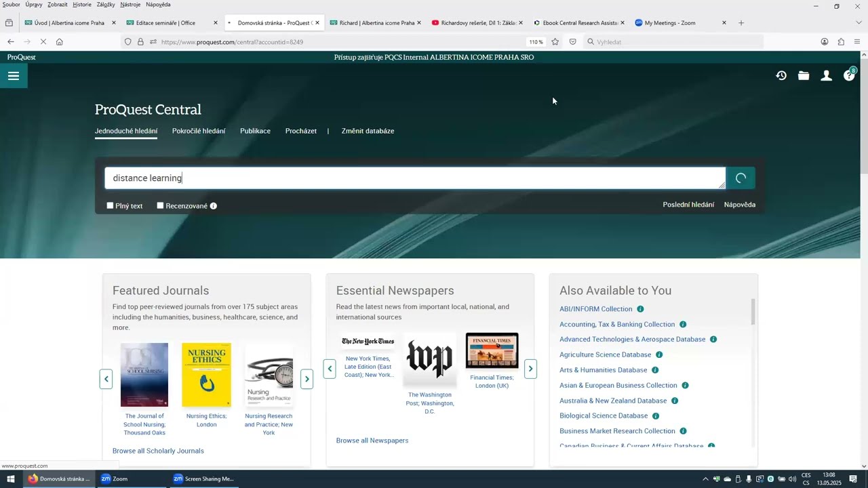This screenshot has width=868, height=488.
Task: Show info for Biological Science Database
Action: click(x=656, y=416)
